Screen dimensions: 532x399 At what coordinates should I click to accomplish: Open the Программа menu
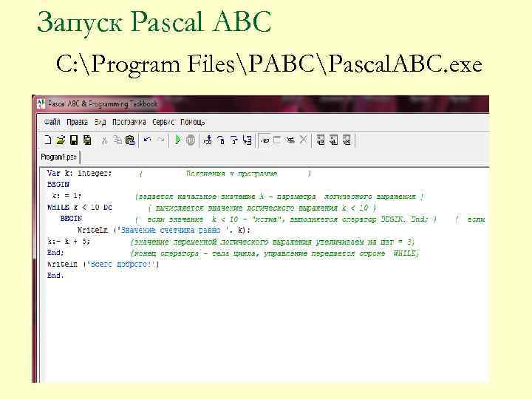129,122
